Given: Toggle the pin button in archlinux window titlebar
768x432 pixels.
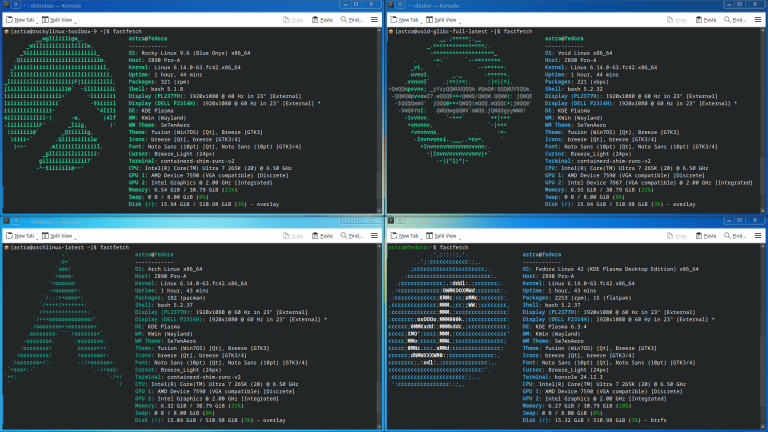Looking at the screenshot, I should tap(16, 221).
